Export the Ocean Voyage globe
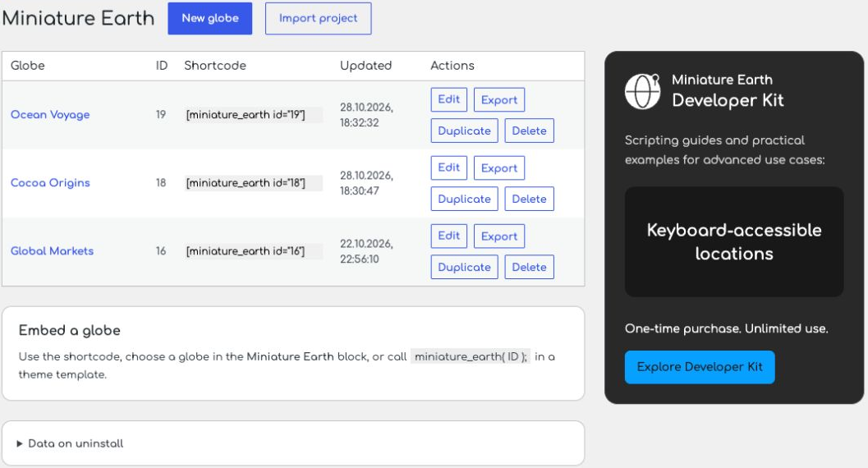Viewport: 868px width, 468px height. 499,99
